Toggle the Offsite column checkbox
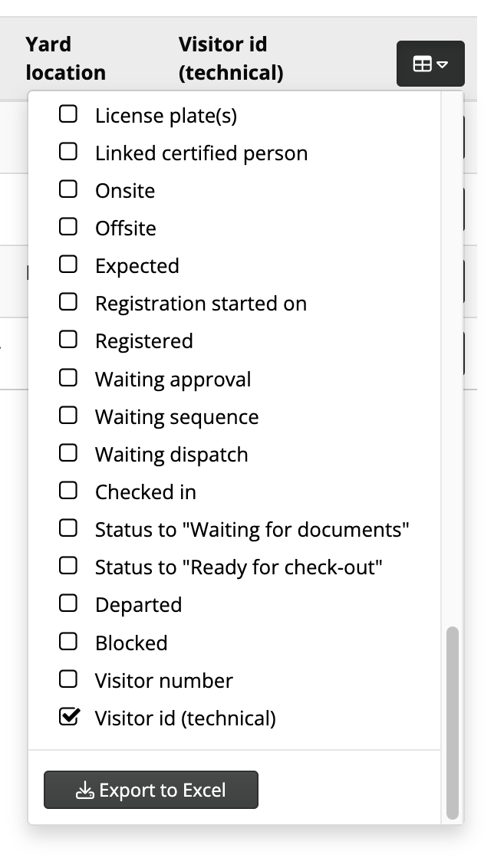This screenshot has width=494, height=868. point(68,227)
